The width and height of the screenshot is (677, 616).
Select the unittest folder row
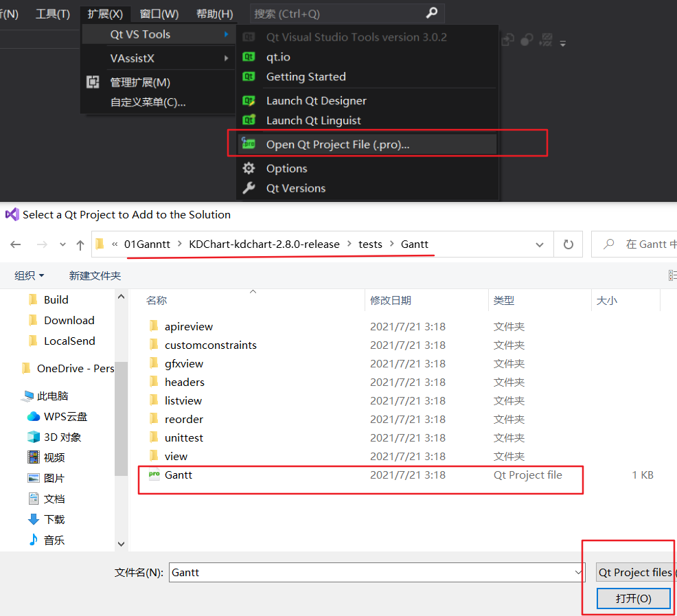pos(336,437)
